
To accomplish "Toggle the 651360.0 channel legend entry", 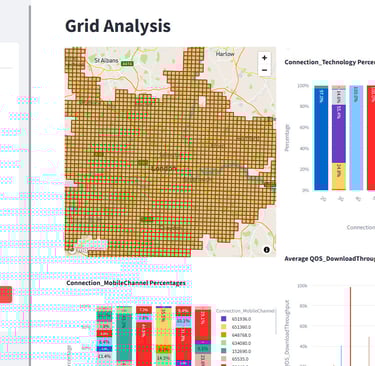I will tap(237, 327).
